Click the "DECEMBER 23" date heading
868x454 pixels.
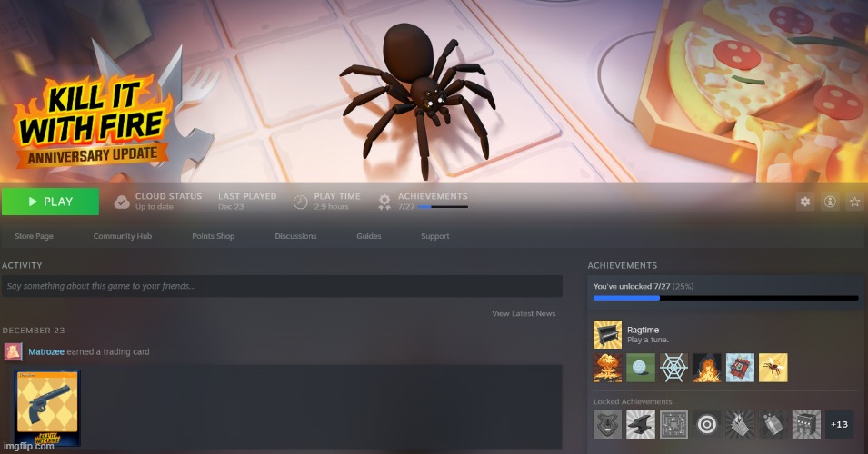(34, 331)
